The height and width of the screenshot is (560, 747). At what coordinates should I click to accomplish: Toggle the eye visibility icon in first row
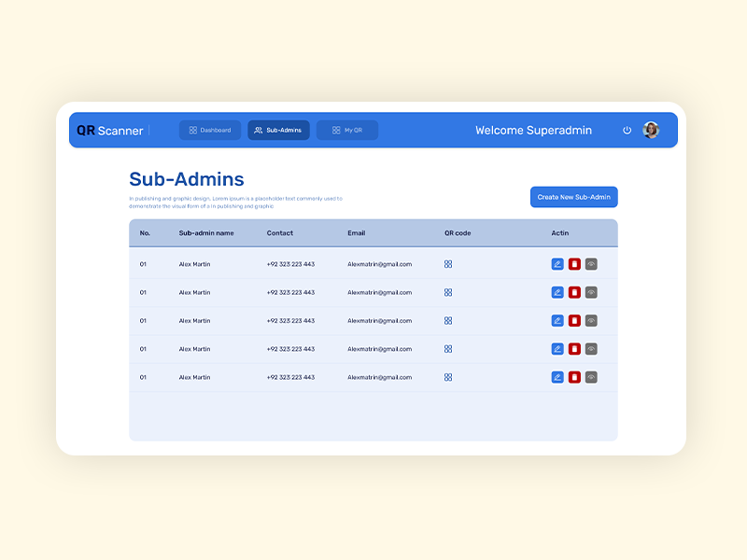[x=591, y=264]
